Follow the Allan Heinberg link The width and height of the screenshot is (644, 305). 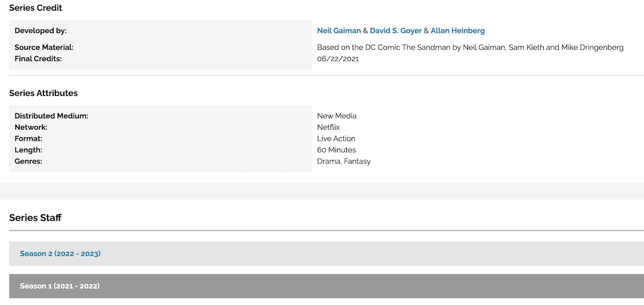pyautogui.click(x=457, y=31)
